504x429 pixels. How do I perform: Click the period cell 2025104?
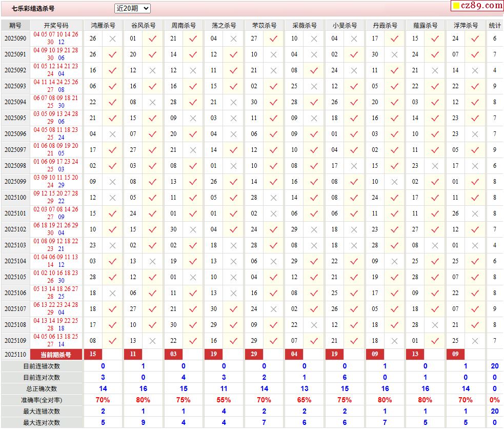click(x=15, y=261)
